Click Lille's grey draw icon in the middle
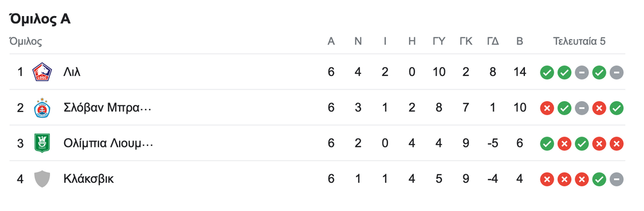644x211 pixels. (582, 72)
